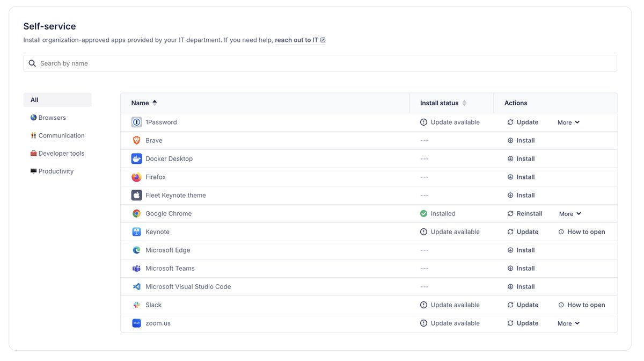Click the info icon next to Keynote How to open

click(561, 232)
